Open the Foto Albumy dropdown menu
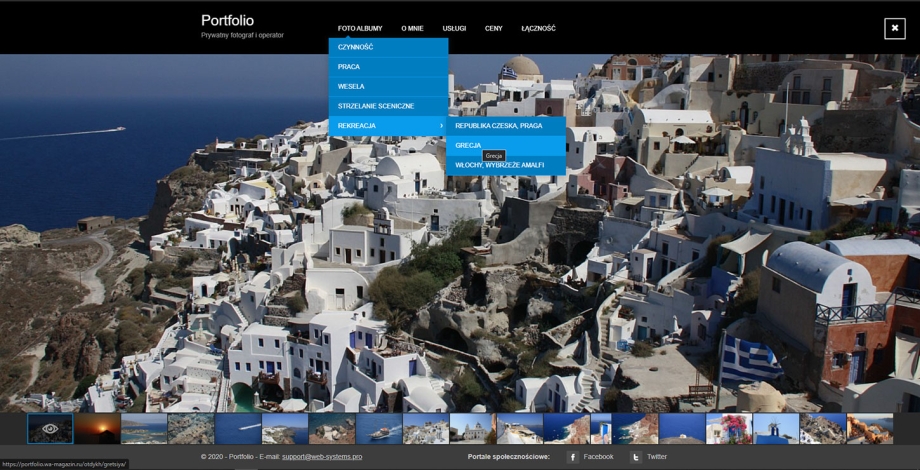920x470 pixels. click(x=360, y=29)
